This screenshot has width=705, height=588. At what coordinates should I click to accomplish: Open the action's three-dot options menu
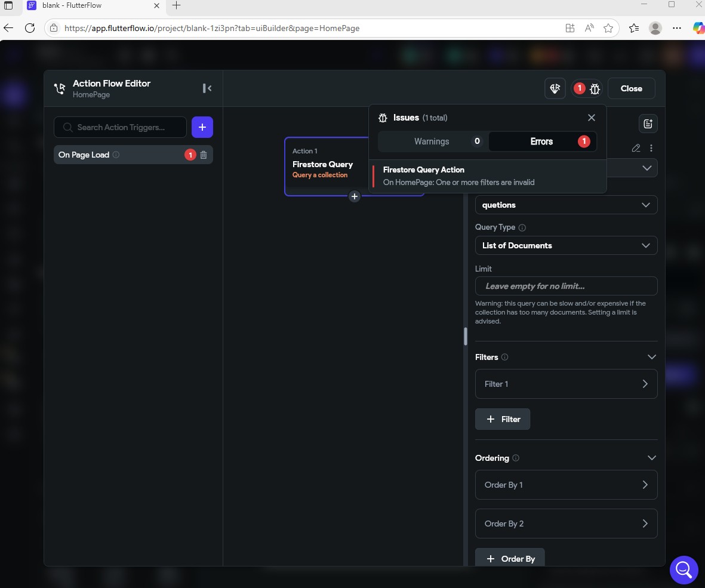click(651, 148)
